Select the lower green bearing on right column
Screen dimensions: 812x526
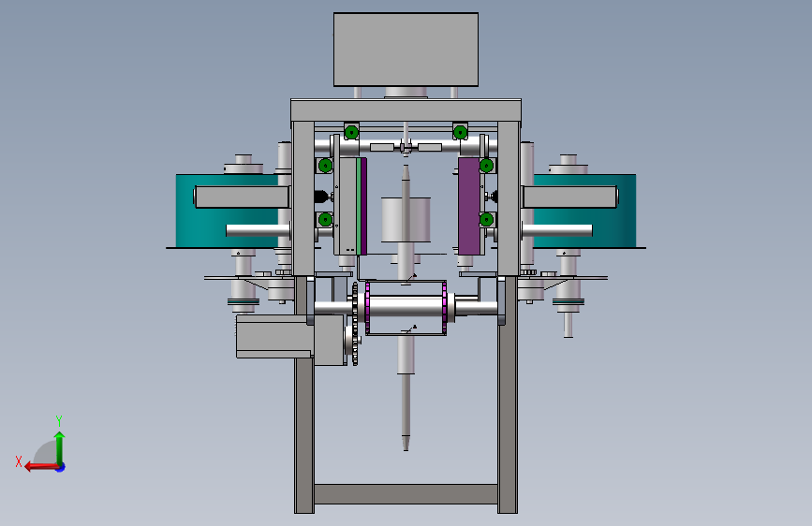pyautogui.click(x=486, y=220)
